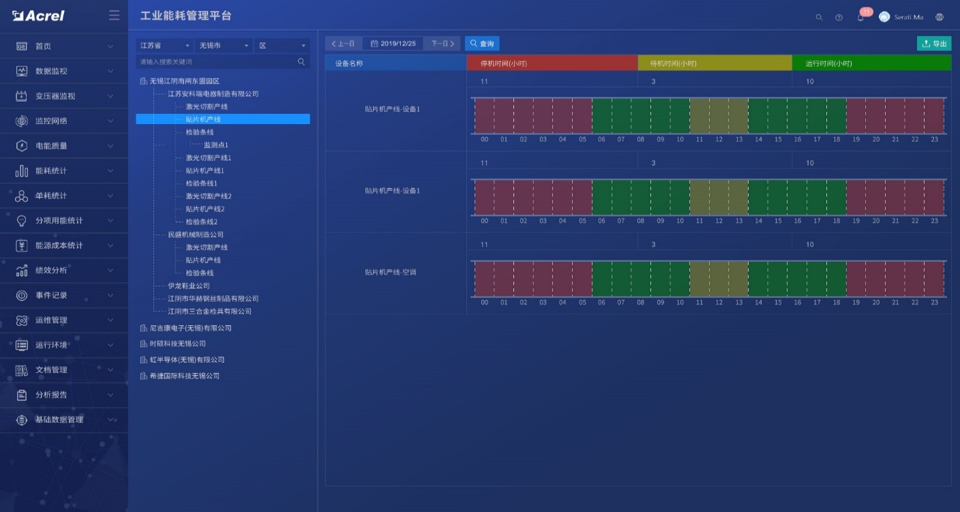The height and width of the screenshot is (512, 960).
Task: Click the 数据监视 monitor icon
Action: click(21, 71)
